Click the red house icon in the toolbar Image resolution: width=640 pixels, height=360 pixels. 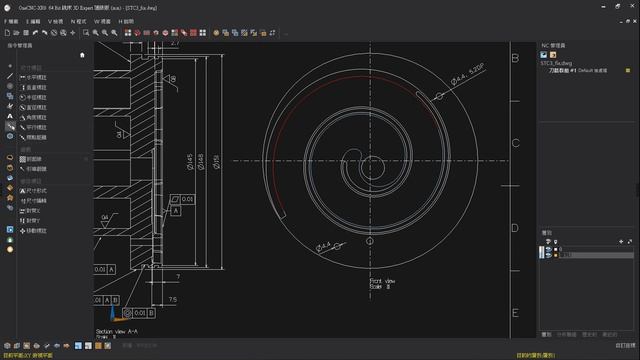[156, 33]
